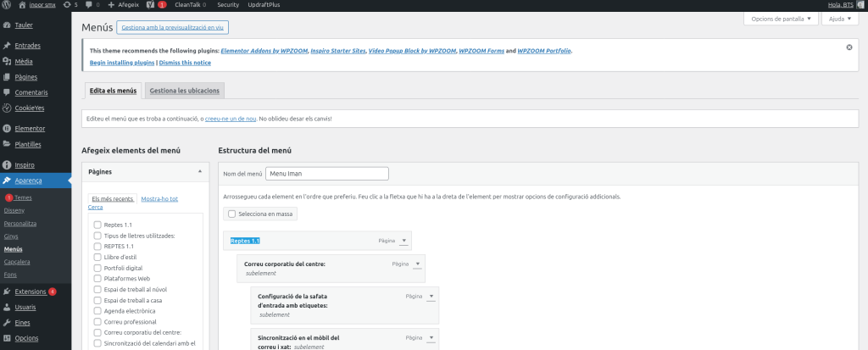
Task: Expand the 'Reptes 1.1' menu item arrow
Action: tap(404, 242)
